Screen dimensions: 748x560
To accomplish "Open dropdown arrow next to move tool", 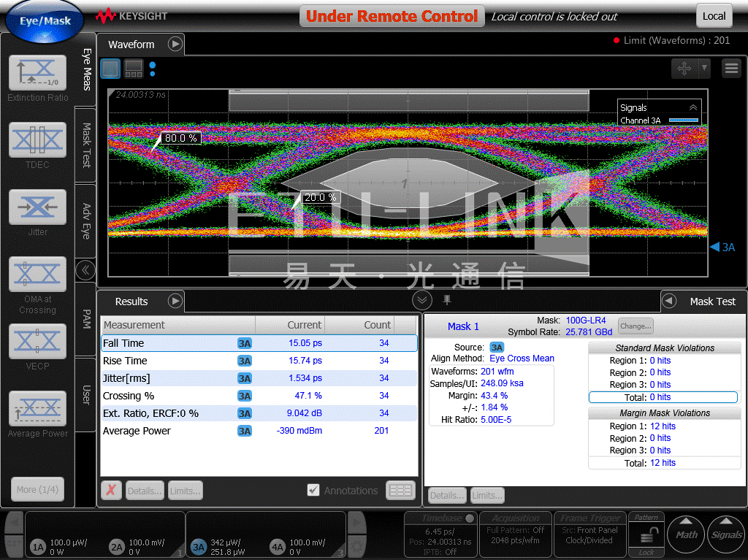I will tap(704, 68).
